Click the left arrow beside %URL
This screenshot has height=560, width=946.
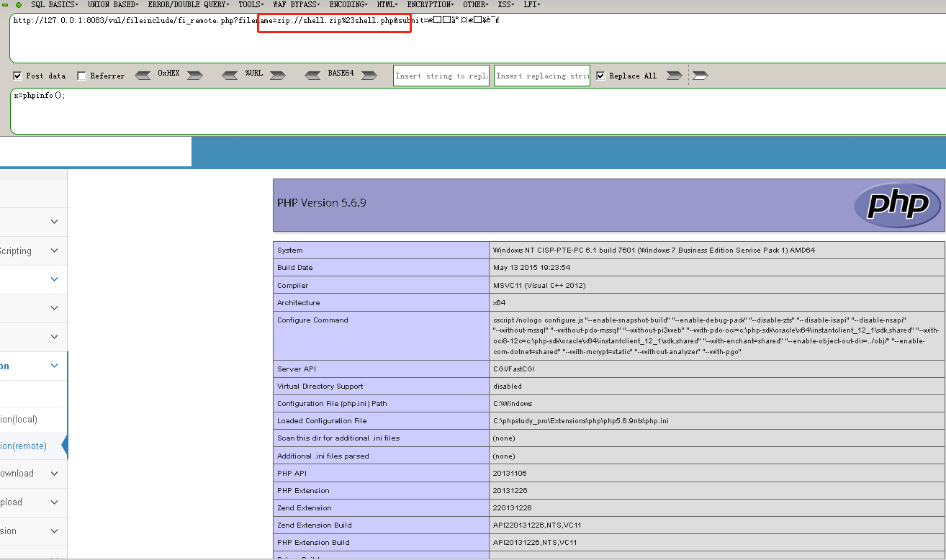[230, 75]
